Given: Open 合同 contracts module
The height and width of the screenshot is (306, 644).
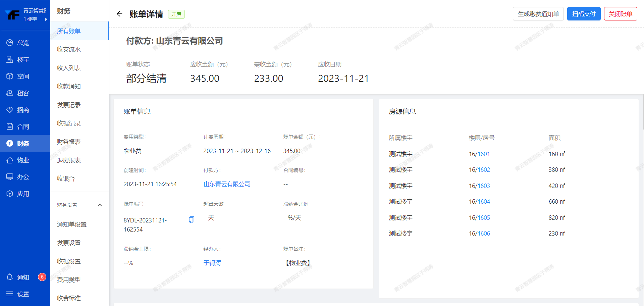Looking at the screenshot, I should [x=23, y=126].
